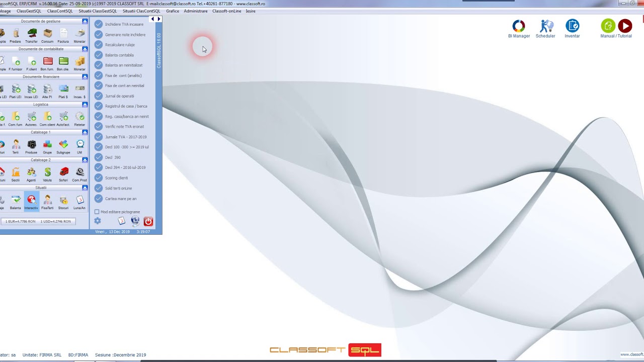Open the Inventar tool
Viewport: 644px width, 362px height.
pos(572,29)
